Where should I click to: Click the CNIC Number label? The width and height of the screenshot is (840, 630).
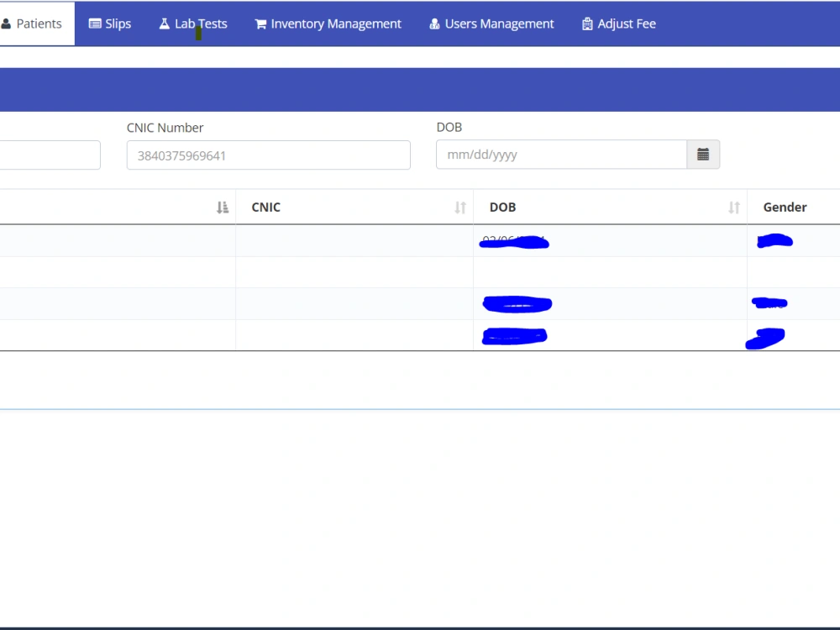(165, 128)
